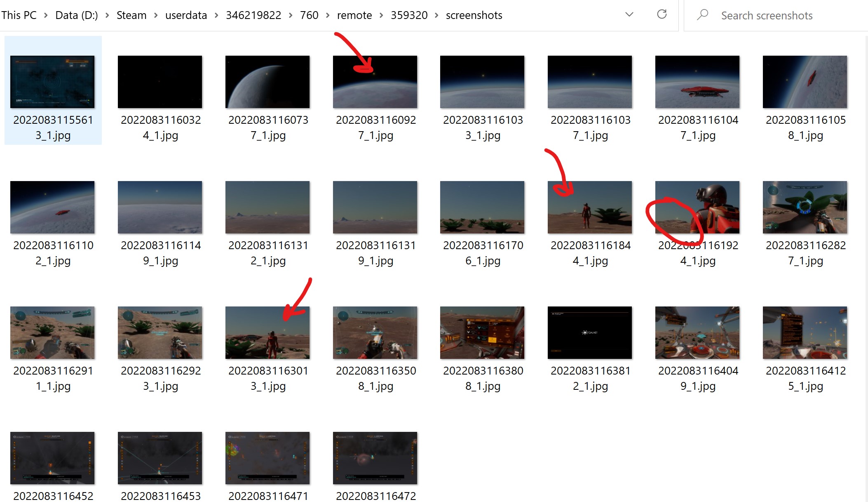Select galaxy map thumbnail starting 2022083116472
This screenshot has width=868, height=502.
(375, 458)
